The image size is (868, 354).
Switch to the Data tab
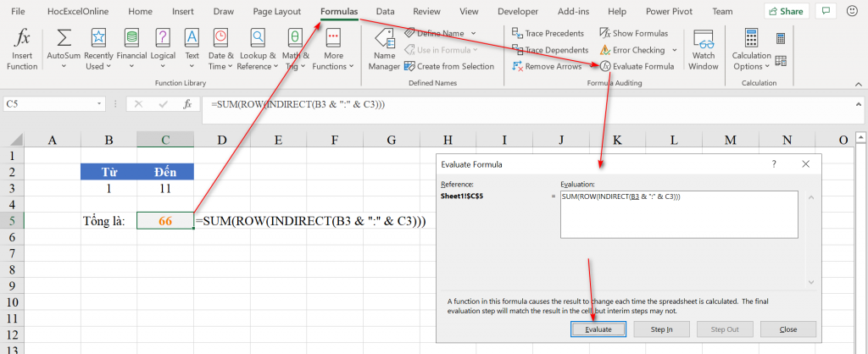(386, 11)
